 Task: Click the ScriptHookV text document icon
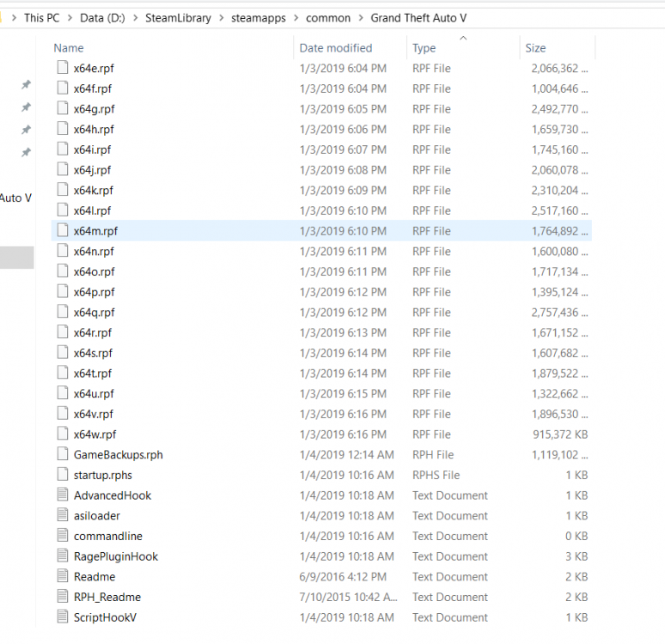(63, 617)
